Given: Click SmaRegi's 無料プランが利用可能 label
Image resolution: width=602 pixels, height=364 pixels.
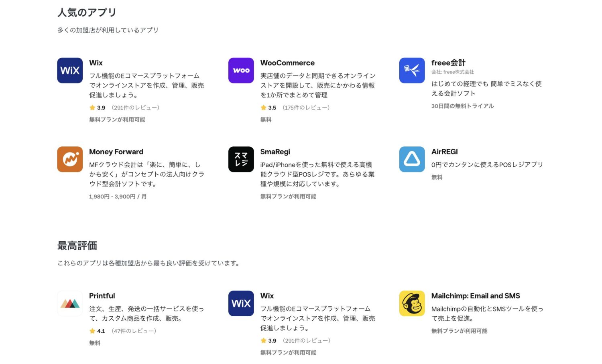Looking at the screenshot, I should [288, 196].
